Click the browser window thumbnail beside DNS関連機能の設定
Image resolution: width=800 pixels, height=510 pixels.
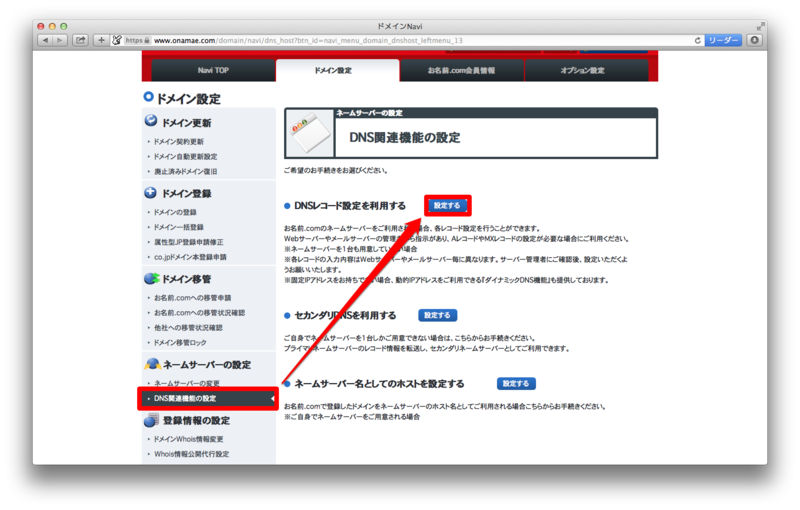310,134
